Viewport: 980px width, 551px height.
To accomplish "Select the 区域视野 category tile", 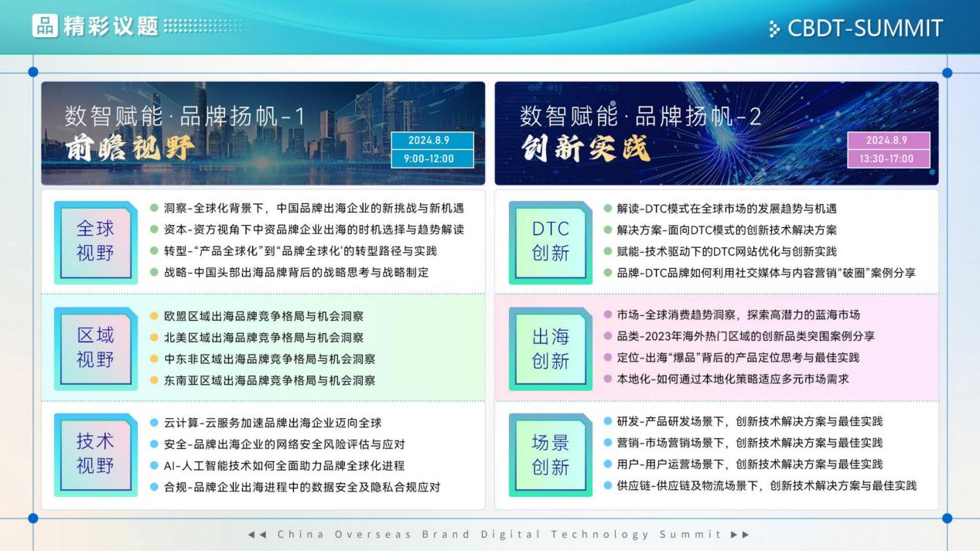I will tap(95, 348).
